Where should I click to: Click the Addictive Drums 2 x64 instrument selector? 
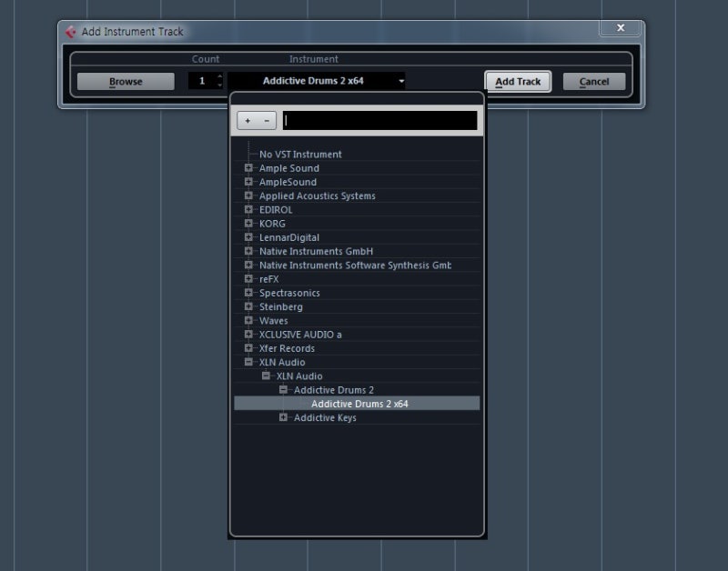pos(316,81)
